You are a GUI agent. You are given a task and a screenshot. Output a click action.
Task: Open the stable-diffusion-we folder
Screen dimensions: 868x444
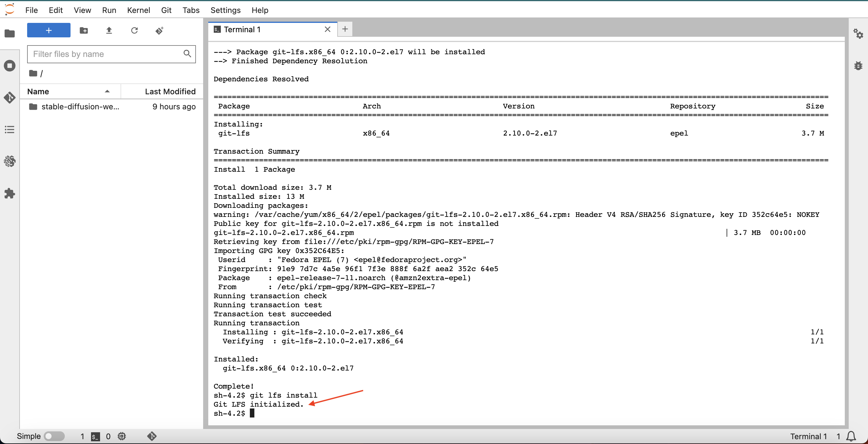80,106
